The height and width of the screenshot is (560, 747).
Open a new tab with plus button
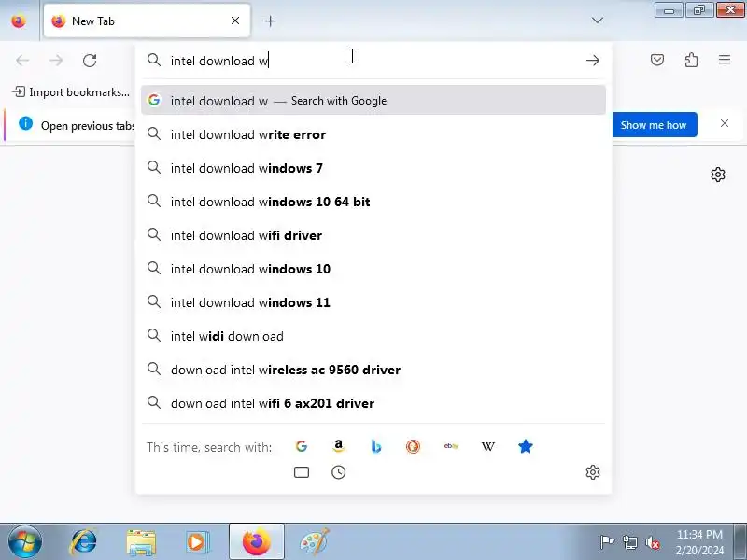point(270,21)
